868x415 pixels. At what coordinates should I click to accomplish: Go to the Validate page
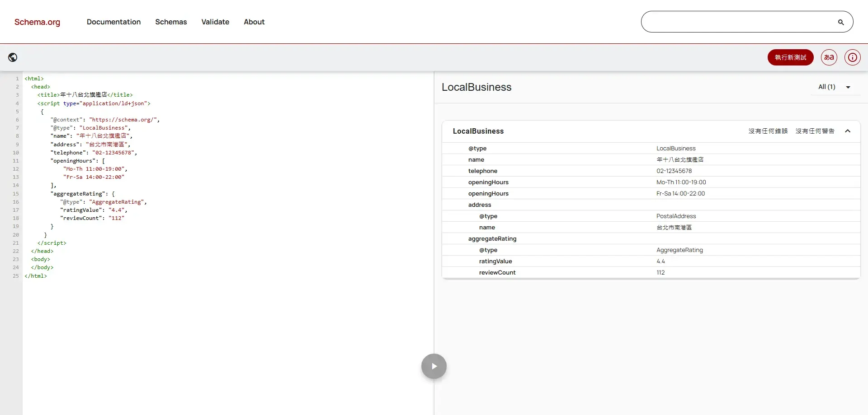(215, 22)
